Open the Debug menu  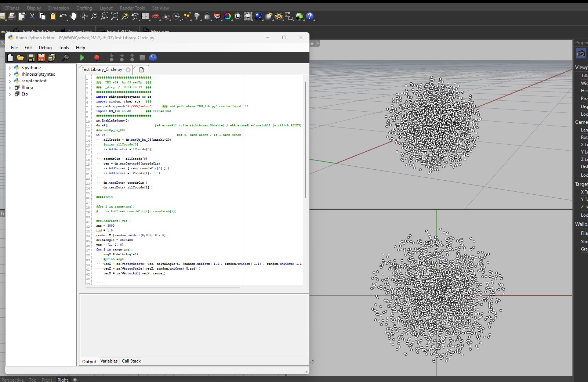pos(45,48)
